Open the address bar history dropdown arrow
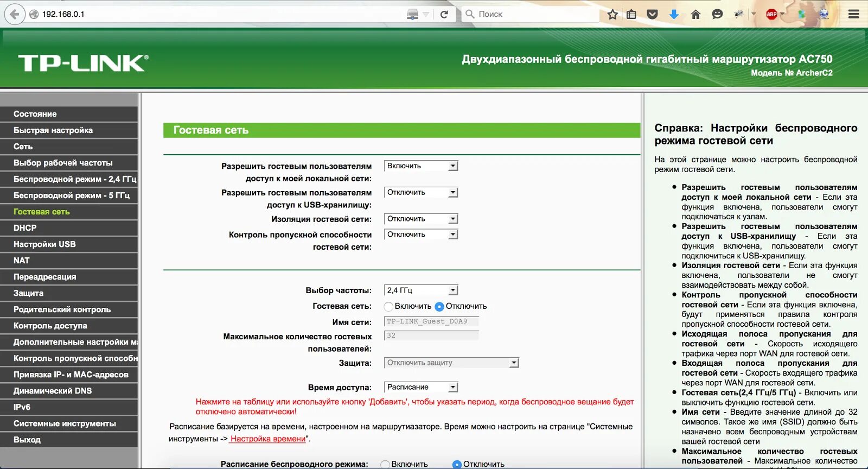 pyautogui.click(x=426, y=15)
